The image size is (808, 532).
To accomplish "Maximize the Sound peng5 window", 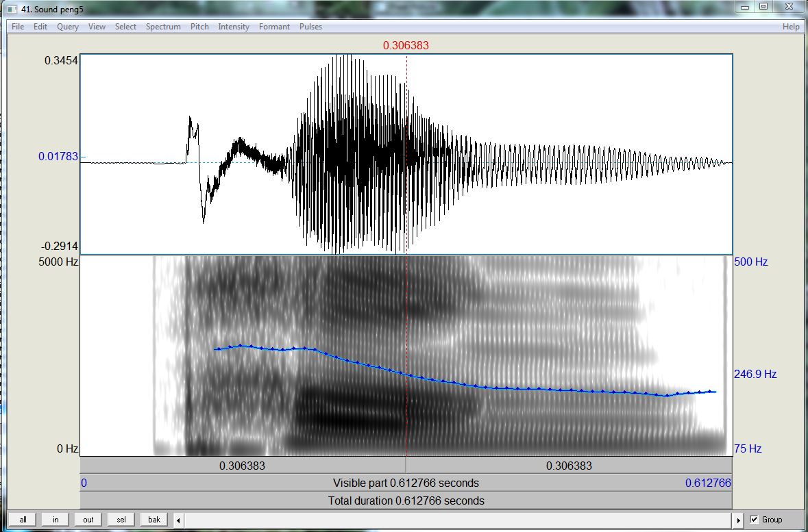I will (x=763, y=7).
